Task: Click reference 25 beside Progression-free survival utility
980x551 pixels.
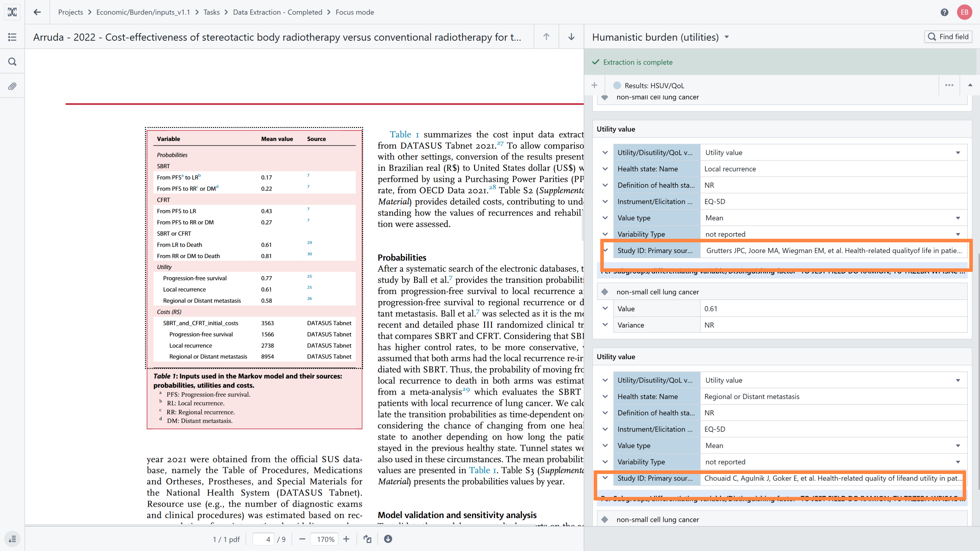Action: (x=309, y=277)
